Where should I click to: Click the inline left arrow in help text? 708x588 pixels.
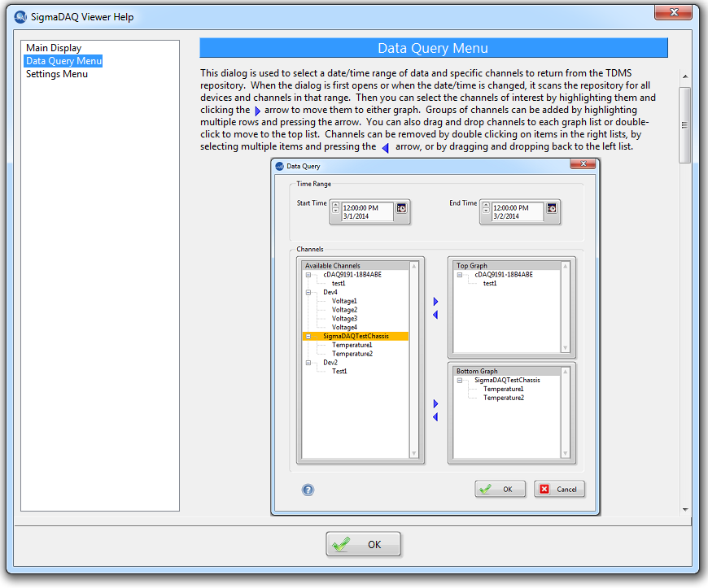[386, 148]
